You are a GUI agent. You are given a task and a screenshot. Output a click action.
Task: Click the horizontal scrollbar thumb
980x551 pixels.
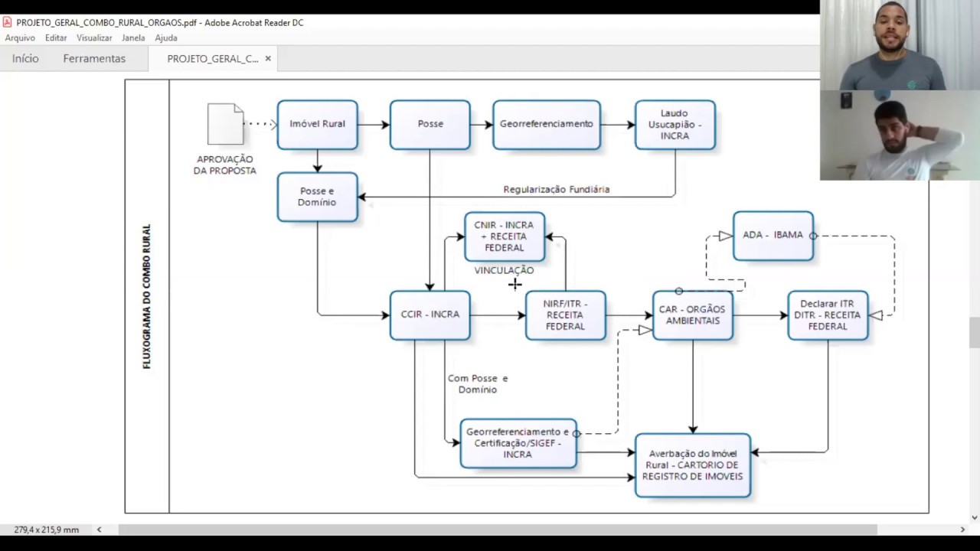(x=497, y=530)
